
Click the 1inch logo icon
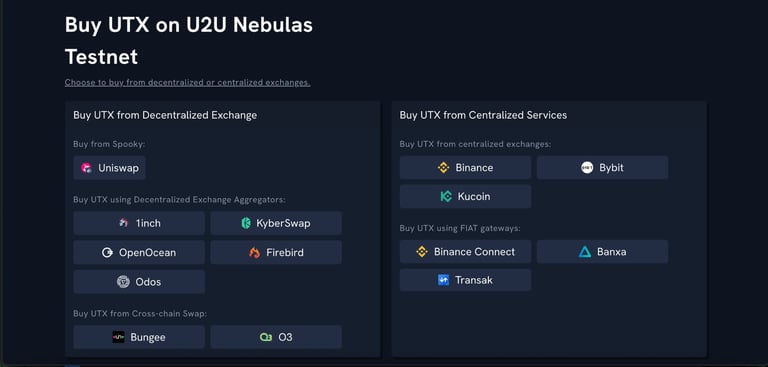click(123, 223)
